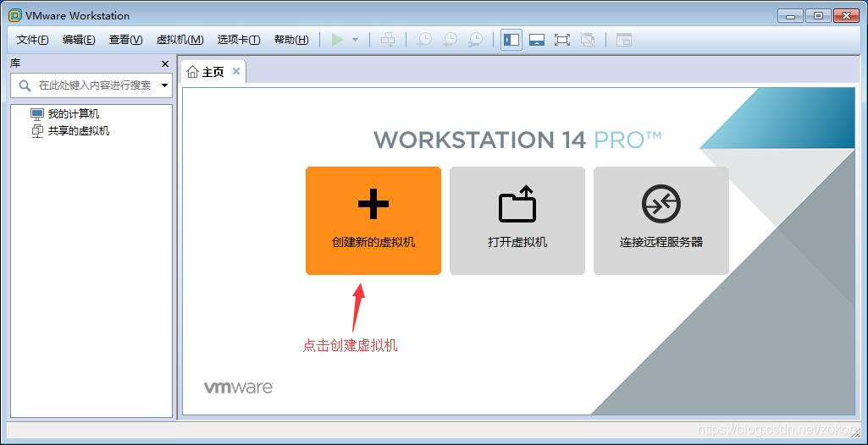This screenshot has width=868, height=445.
Task: Select 共享的虚拟机 in the library tree
Action: (70, 131)
